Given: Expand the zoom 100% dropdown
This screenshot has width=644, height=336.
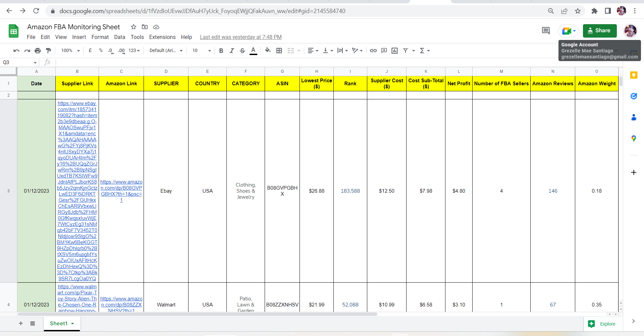Looking at the screenshot, I should coord(70,51).
